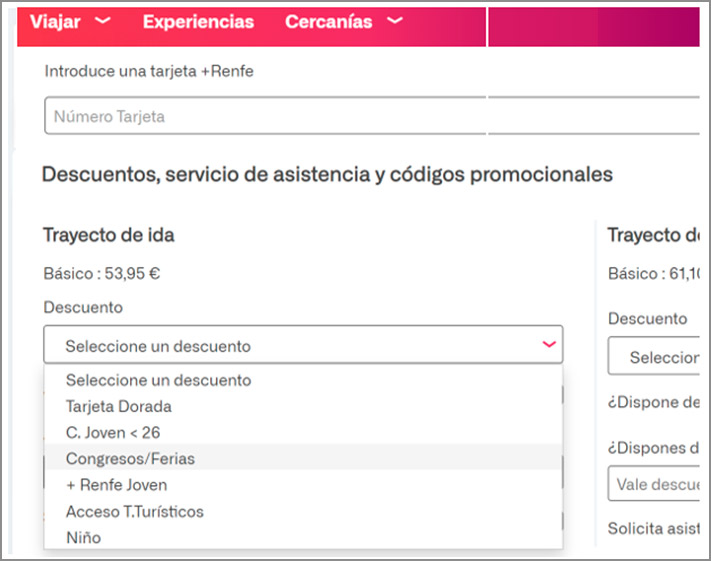
Task: Click the red dropdown arrow icon
Action: click(x=548, y=345)
